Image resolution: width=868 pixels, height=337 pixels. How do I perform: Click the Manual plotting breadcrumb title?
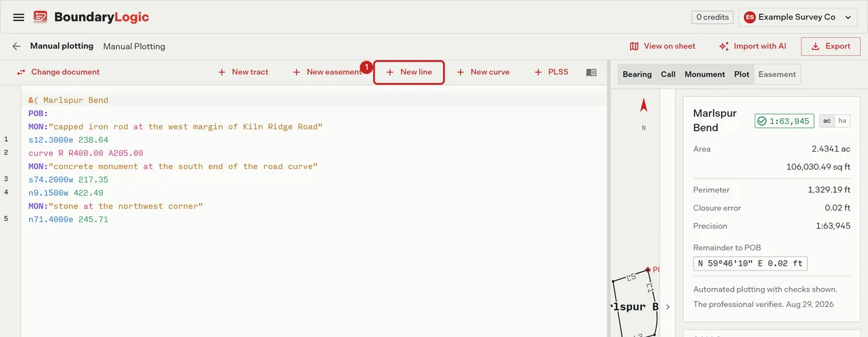tap(62, 46)
